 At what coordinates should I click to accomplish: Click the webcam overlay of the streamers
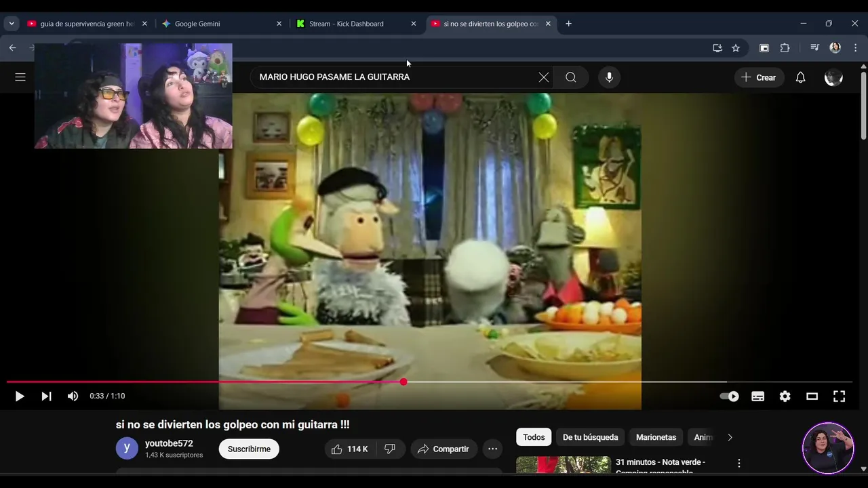click(134, 96)
